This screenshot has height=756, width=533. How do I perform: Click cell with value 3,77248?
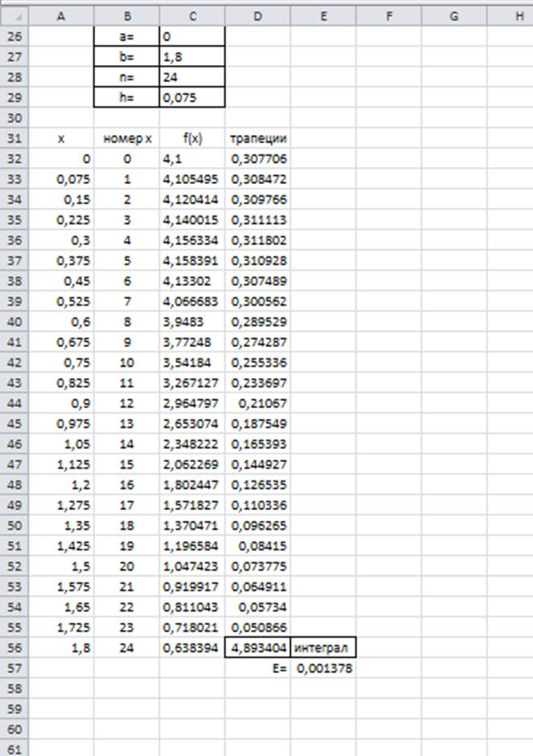tap(192, 342)
